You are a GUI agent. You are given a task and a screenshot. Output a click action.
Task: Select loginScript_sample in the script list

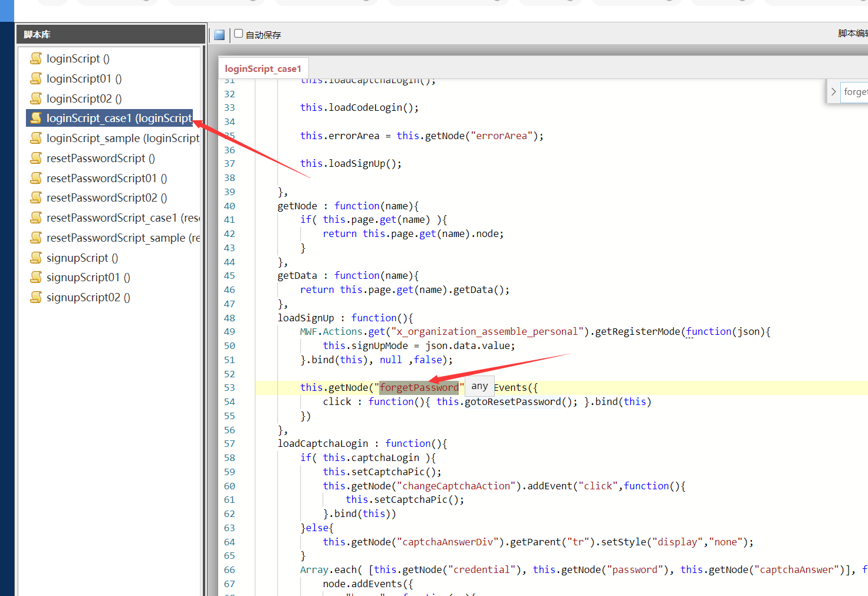[123, 138]
